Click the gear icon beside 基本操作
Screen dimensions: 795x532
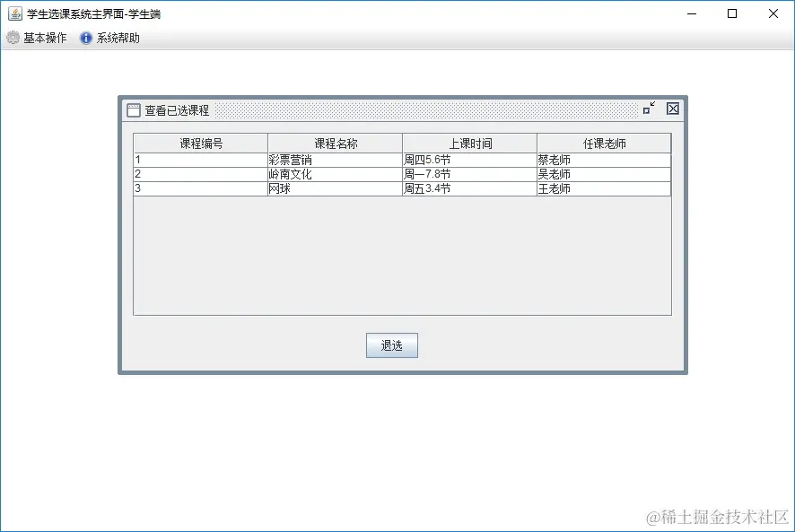coord(13,38)
